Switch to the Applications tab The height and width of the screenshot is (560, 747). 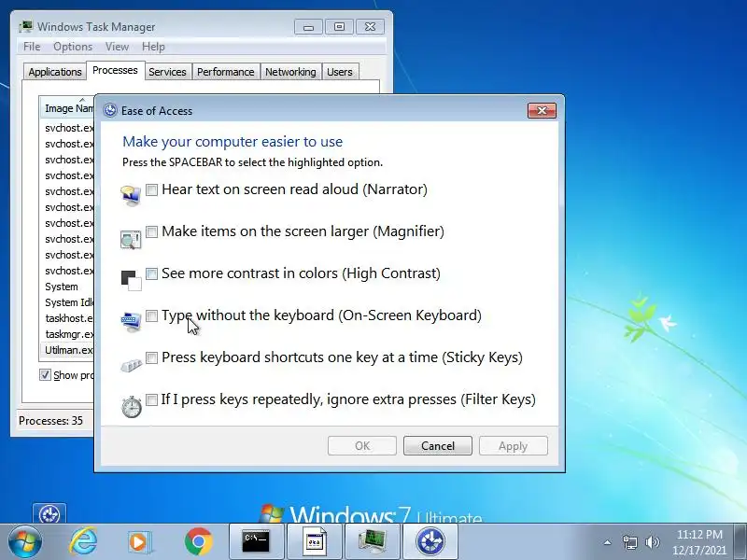click(55, 72)
